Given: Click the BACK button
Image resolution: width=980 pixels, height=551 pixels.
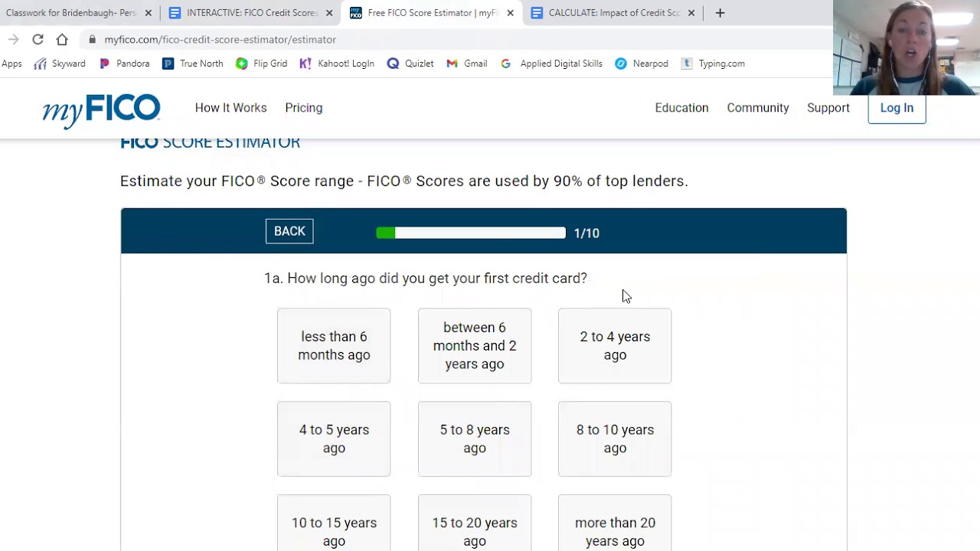Looking at the screenshot, I should [289, 231].
